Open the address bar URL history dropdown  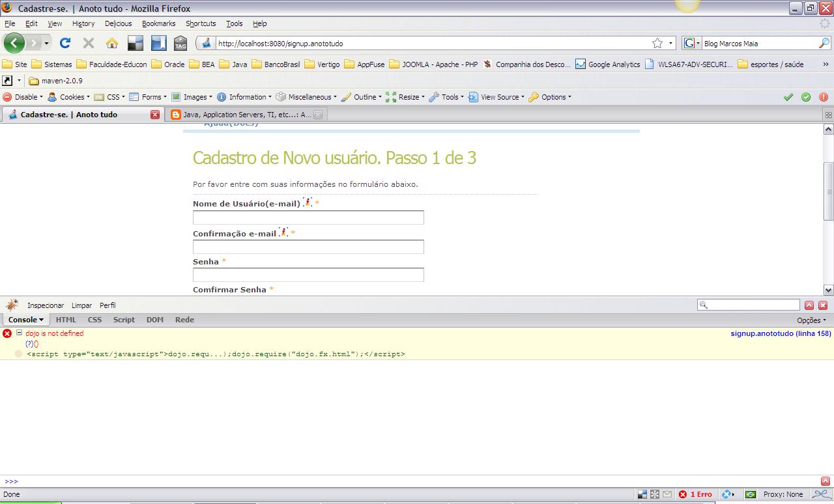(671, 44)
